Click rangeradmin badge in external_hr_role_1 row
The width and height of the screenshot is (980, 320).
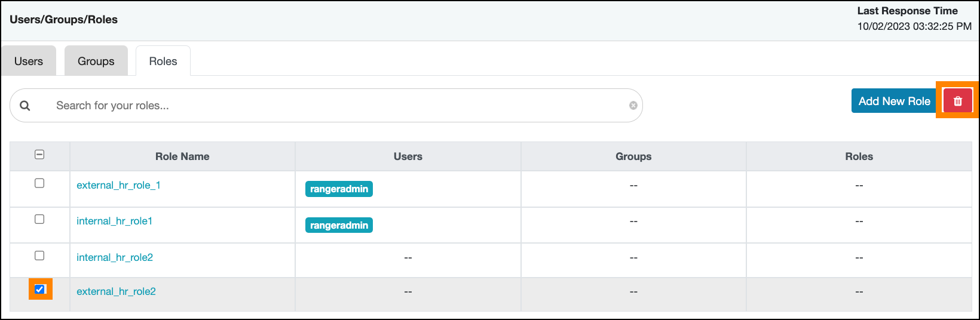pyautogui.click(x=339, y=189)
